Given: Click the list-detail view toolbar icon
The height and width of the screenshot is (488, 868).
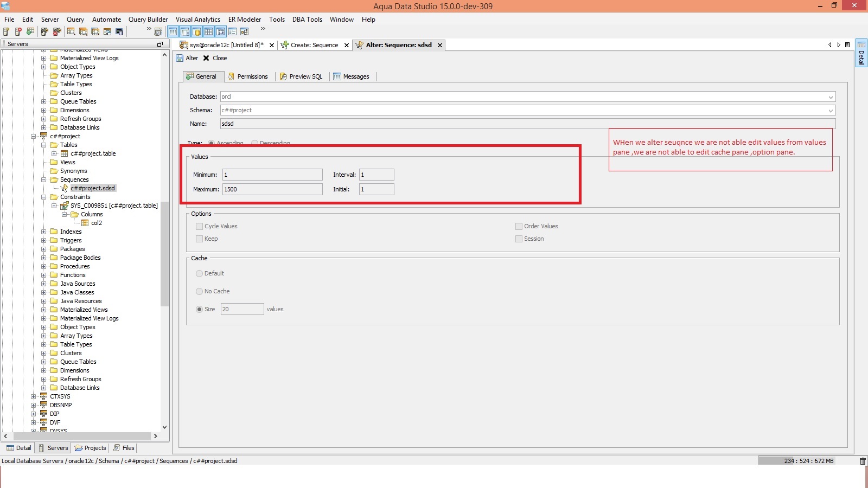Looking at the screenshot, I should [x=233, y=31].
